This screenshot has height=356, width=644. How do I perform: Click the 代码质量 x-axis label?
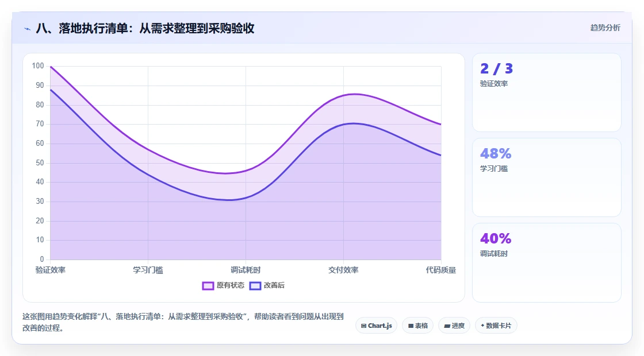[440, 270]
